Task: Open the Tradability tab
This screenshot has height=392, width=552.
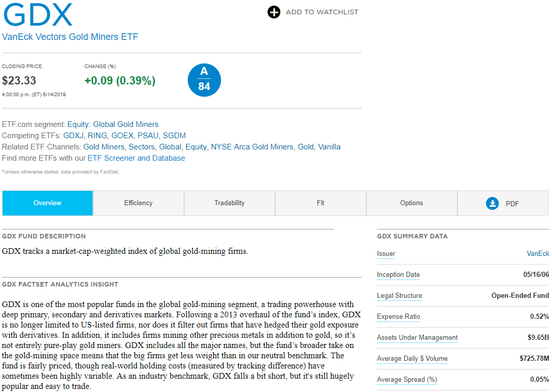Action: [x=230, y=203]
